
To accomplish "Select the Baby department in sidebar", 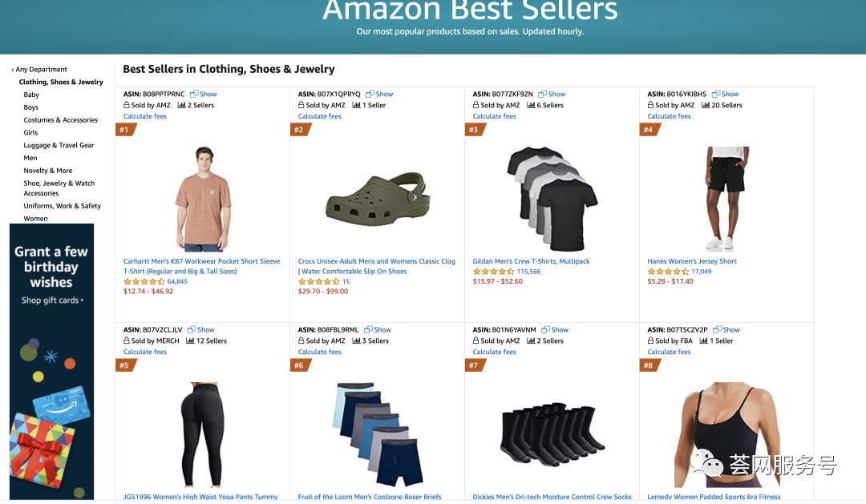I will point(31,95).
